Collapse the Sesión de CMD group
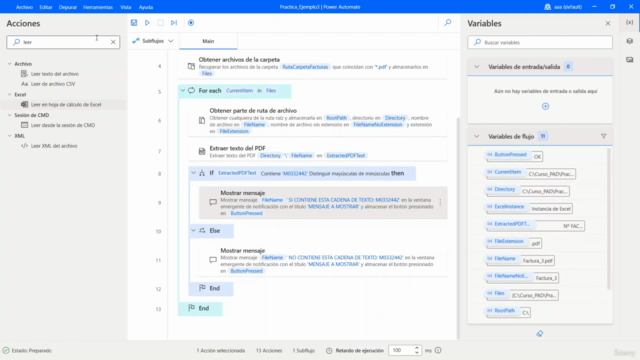The height and width of the screenshot is (360, 640). click(x=10, y=115)
